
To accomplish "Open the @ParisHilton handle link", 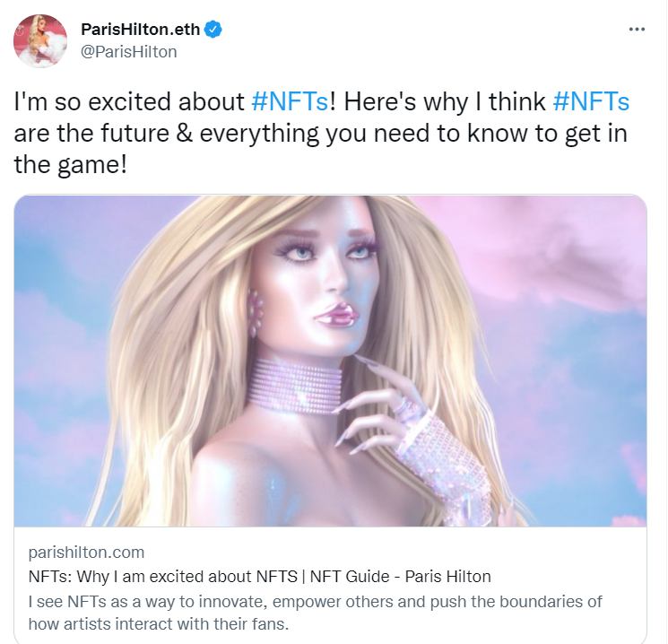I will (128, 51).
